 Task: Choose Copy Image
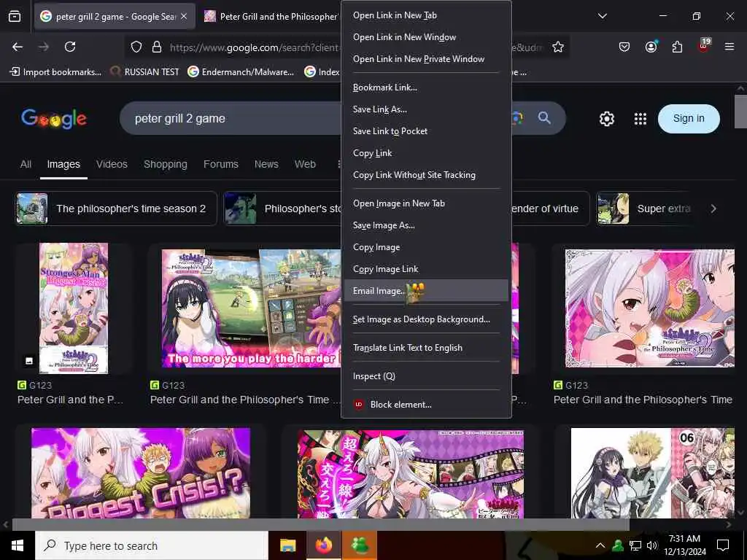(426, 247)
